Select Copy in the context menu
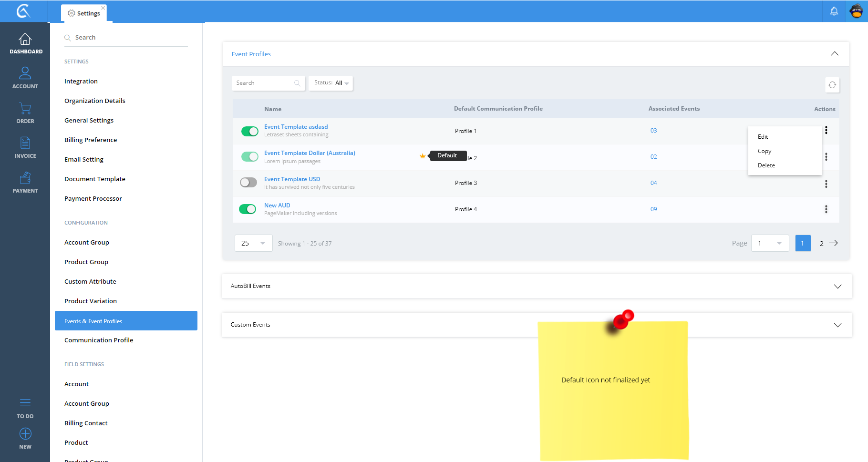 pos(764,151)
